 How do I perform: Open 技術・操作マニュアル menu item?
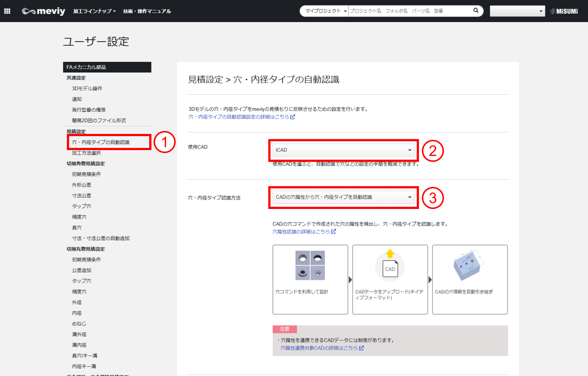tap(147, 11)
